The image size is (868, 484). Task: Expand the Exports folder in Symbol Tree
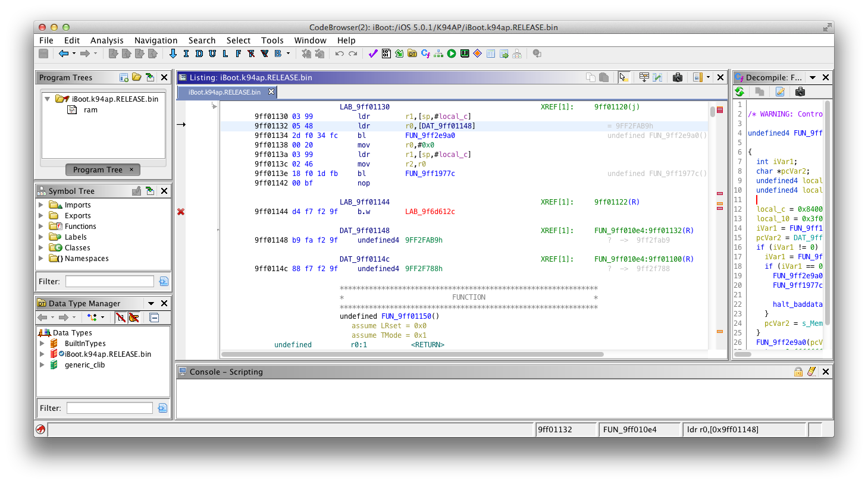[x=41, y=216]
